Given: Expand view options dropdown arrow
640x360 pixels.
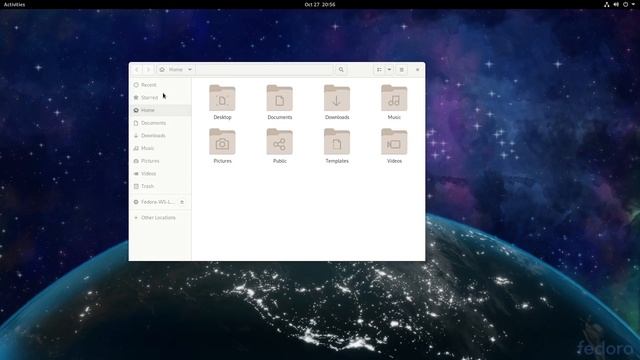Looking at the screenshot, I should [x=389, y=69].
